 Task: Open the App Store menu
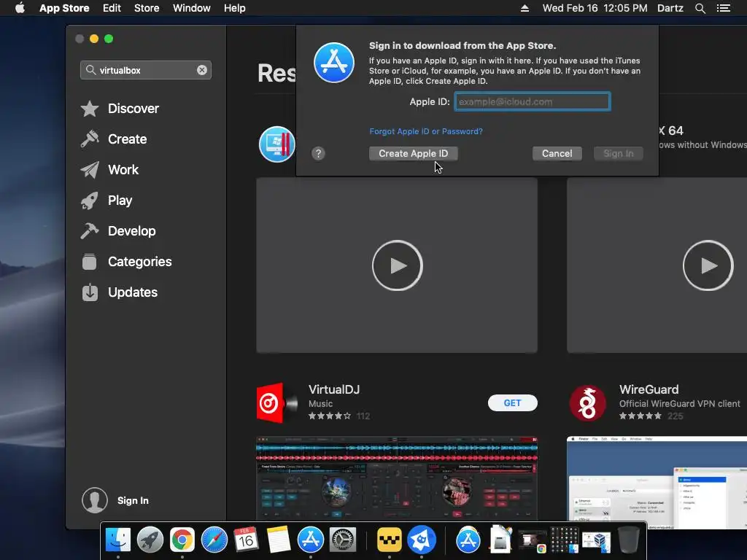pos(64,8)
